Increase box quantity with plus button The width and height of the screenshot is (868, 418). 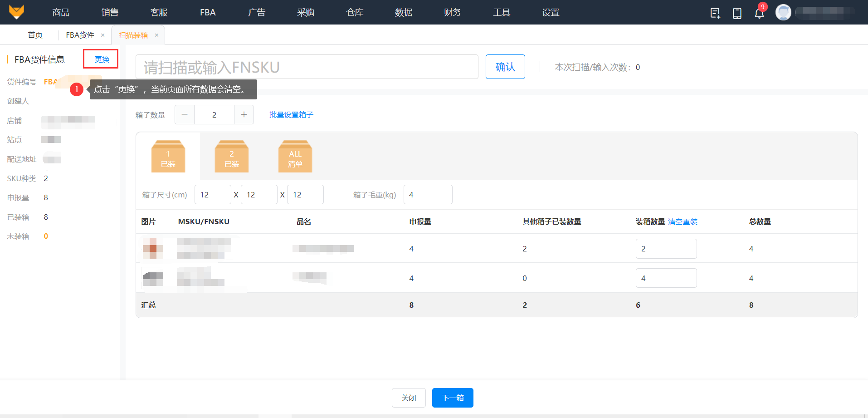tap(244, 115)
